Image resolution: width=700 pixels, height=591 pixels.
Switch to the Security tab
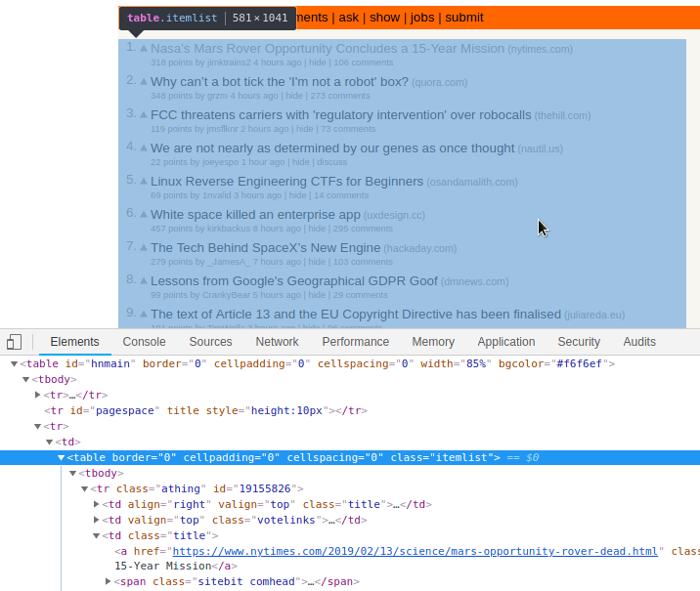click(579, 342)
